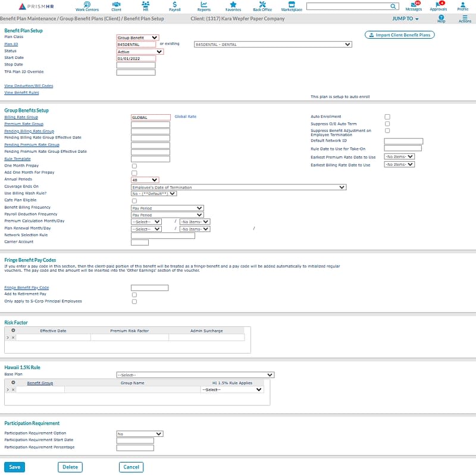Open the JUMP TO menu
Screen dimensions: 476x475
pos(405,19)
